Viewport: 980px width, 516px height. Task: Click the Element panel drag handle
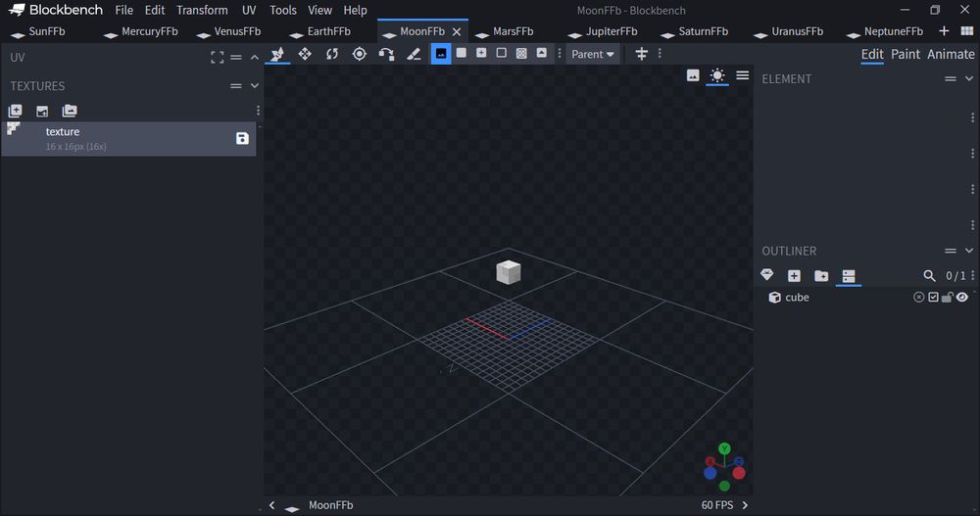950,78
